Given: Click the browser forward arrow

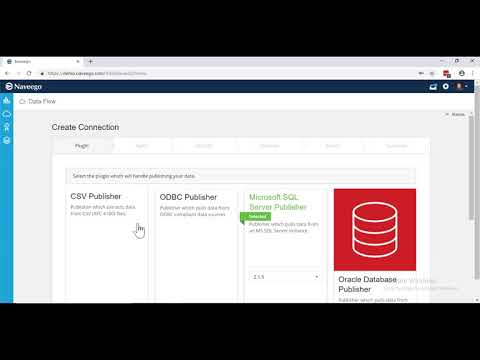Looking at the screenshot, I should pos(18,73).
